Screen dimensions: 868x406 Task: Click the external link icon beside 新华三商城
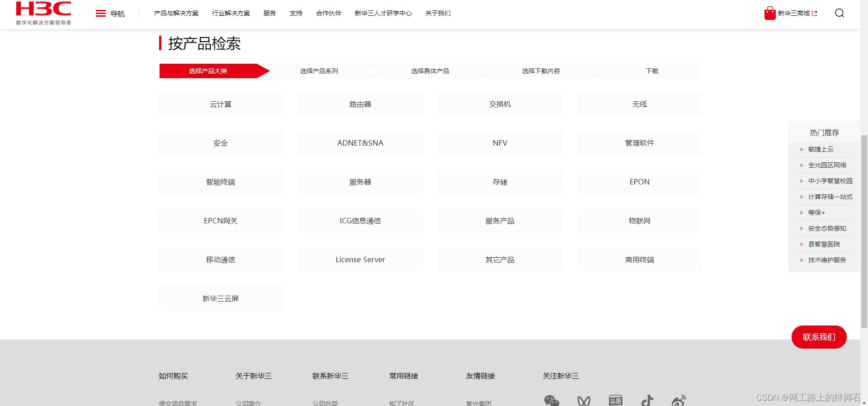tap(815, 14)
